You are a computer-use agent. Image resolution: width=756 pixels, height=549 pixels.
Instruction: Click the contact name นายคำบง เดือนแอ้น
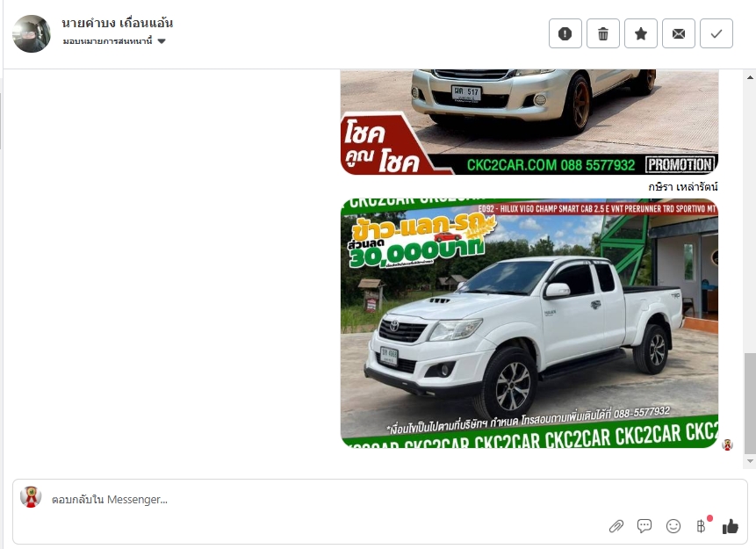tap(117, 23)
